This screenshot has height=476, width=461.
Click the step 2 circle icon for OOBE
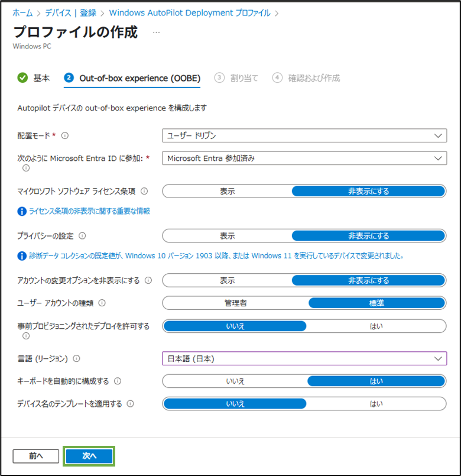(69, 77)
